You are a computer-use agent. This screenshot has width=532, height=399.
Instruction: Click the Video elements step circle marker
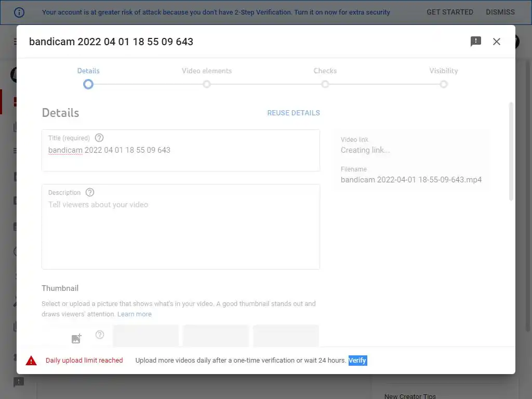tap(207, 84)
